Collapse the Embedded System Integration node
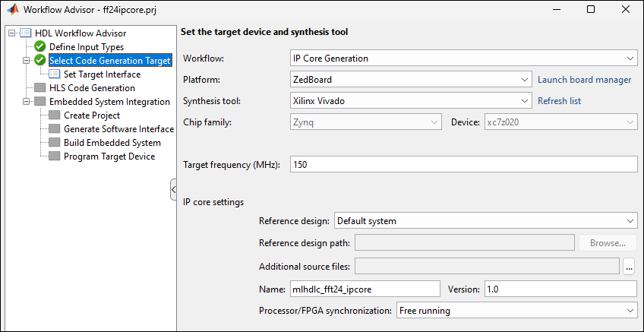Screen dimensions: 644x332 (x=26, y=102)
